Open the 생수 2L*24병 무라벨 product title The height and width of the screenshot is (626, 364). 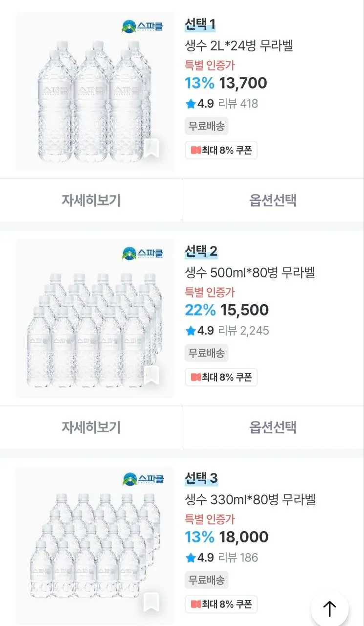(239, 45)
